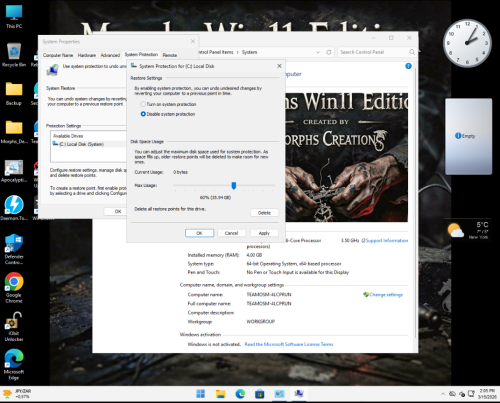Open the Computer Name tab
The image size is (500, 403).
58,55
